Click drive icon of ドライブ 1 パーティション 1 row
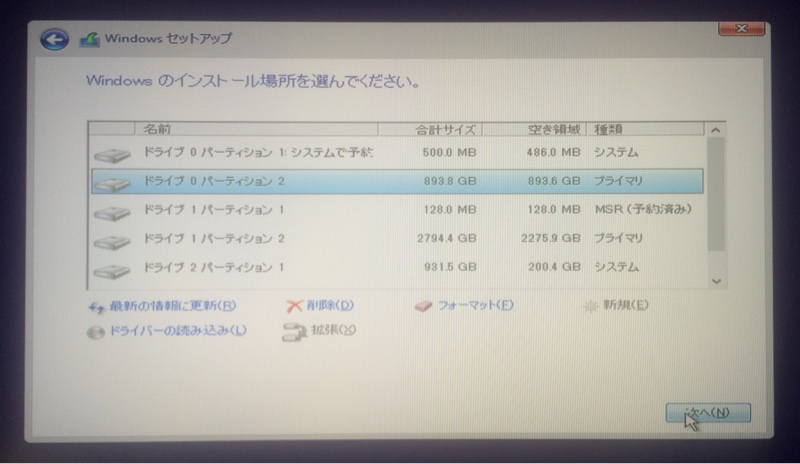Viewport: 800px width, 464px height. coord(112,212)
